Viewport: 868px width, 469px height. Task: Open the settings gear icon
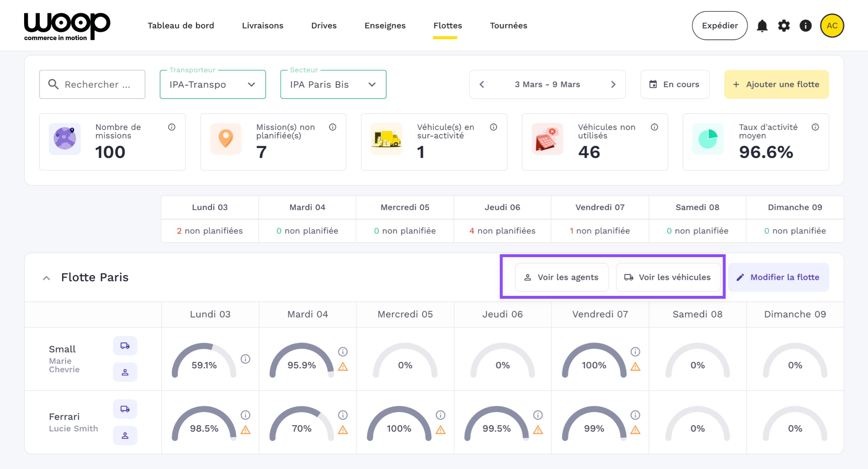(784, 26)
